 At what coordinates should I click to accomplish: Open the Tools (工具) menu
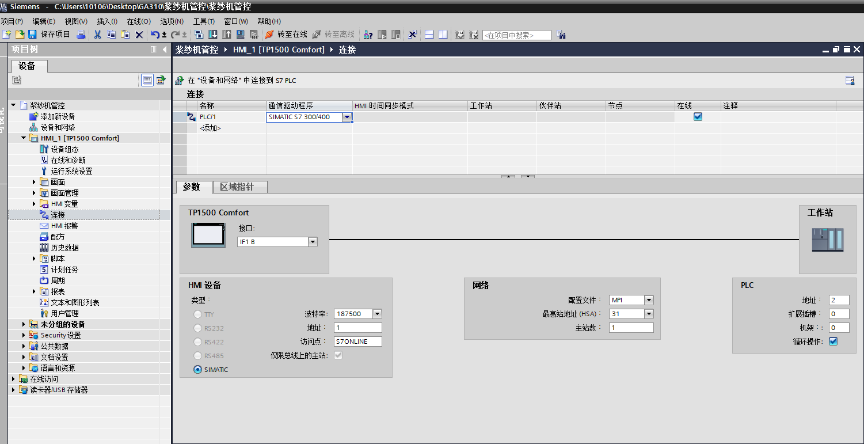coord(203,20)
